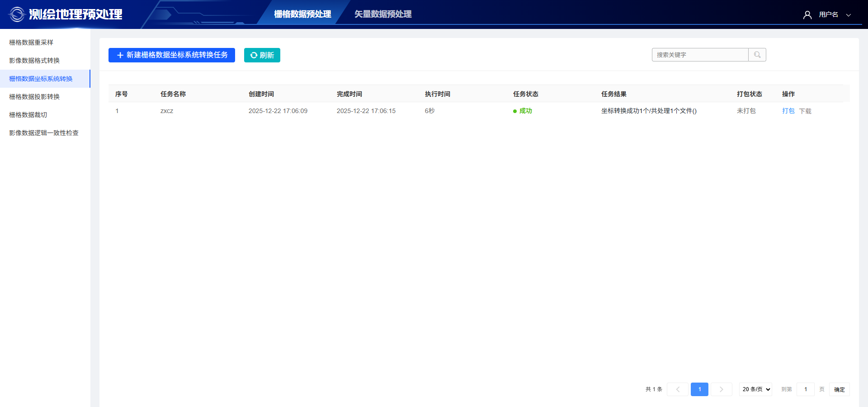This screenshot has height=407, width=868.
Task: Click 下载 link for task zxcz
Action: point(805,111)
